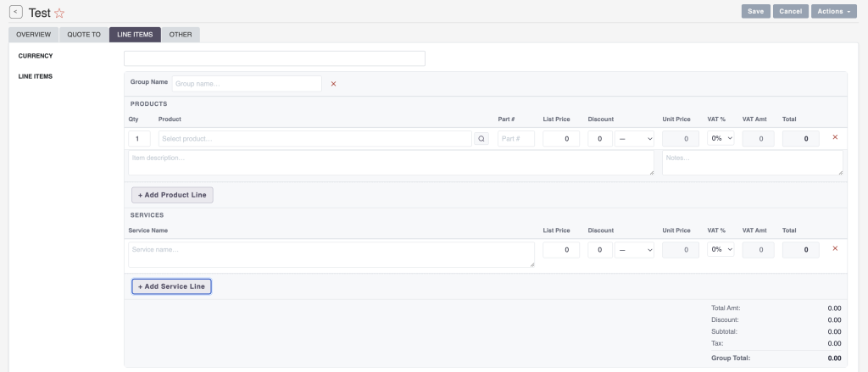Click the back arrow button beside Test
Viewport: 868px width, 372px height.
coord(16,12)
